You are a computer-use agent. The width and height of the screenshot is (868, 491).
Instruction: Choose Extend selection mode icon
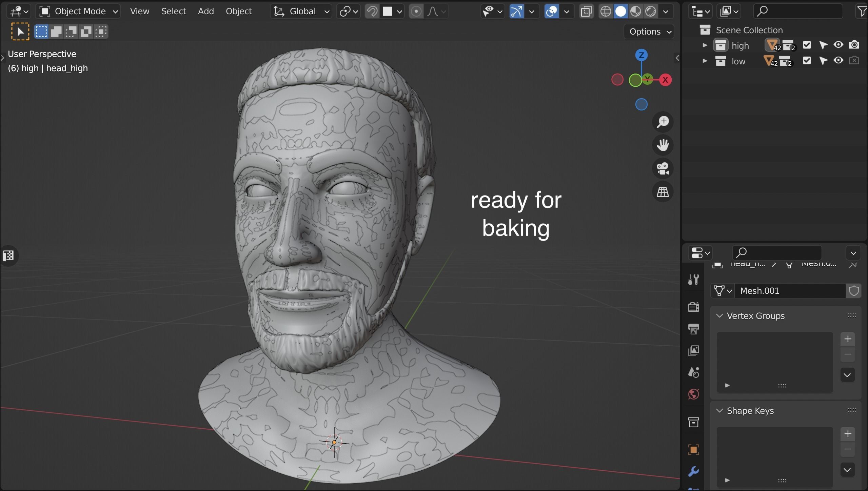[56, 32]
